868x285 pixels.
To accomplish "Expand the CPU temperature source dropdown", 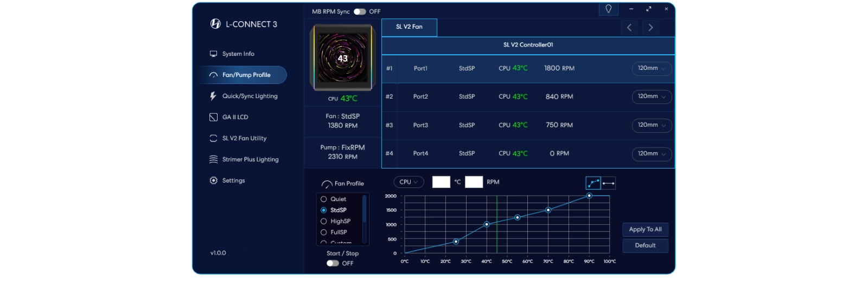I will point(409,182).
